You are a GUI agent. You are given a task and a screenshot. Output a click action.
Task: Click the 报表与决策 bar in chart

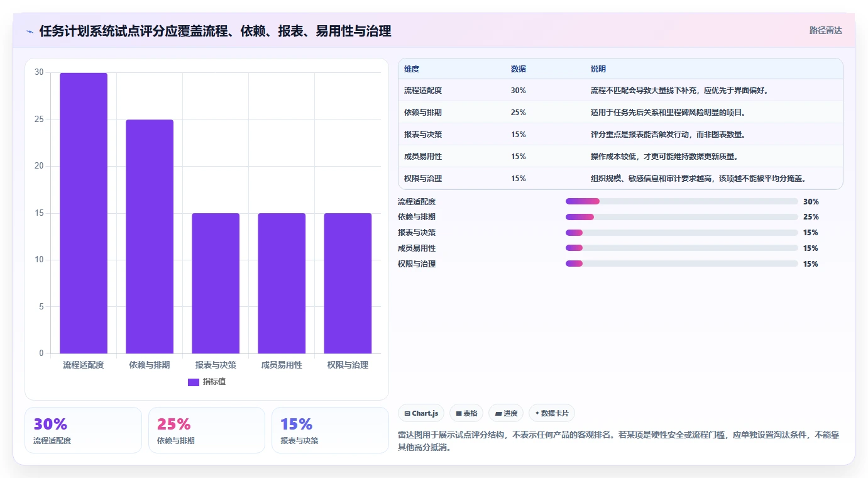216,283
